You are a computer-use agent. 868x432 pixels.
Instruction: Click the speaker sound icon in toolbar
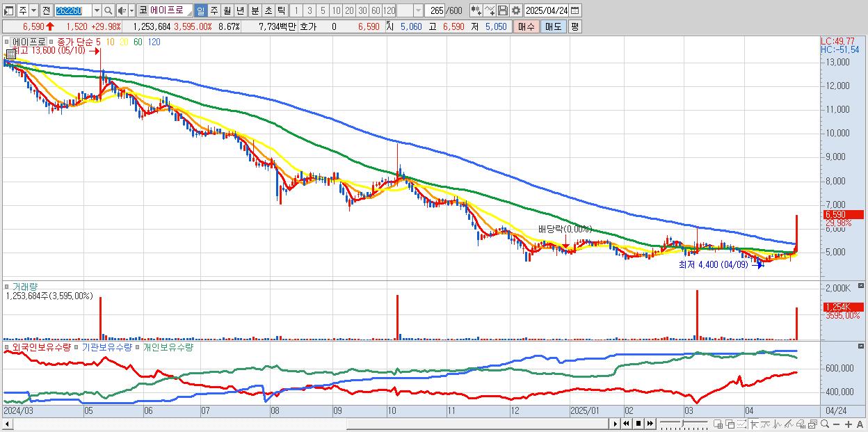122,10
